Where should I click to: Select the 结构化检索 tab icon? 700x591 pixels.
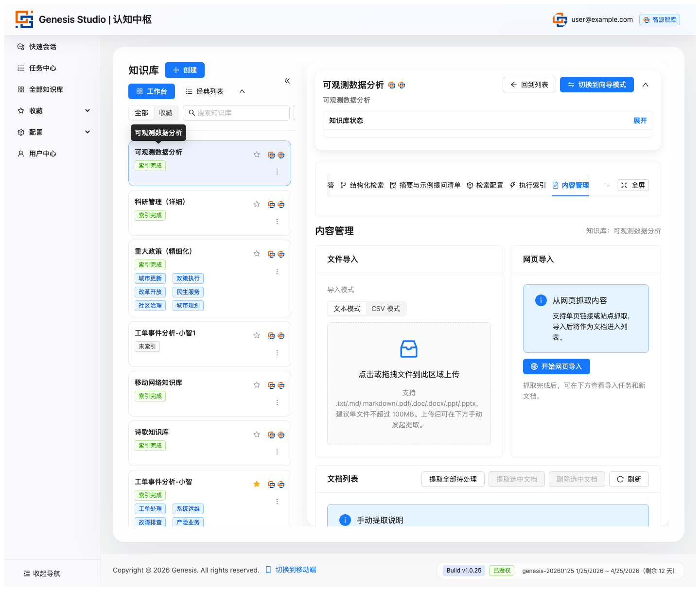point(344,185)
